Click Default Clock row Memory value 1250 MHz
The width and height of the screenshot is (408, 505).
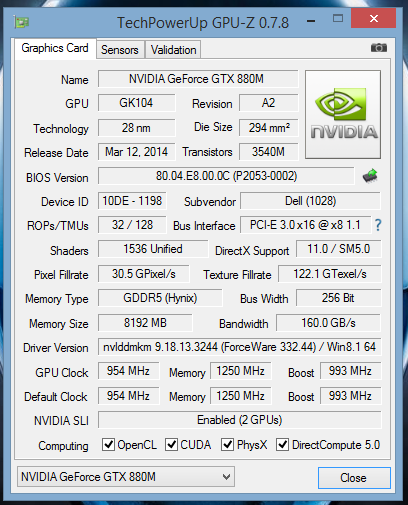click(241, 396)
